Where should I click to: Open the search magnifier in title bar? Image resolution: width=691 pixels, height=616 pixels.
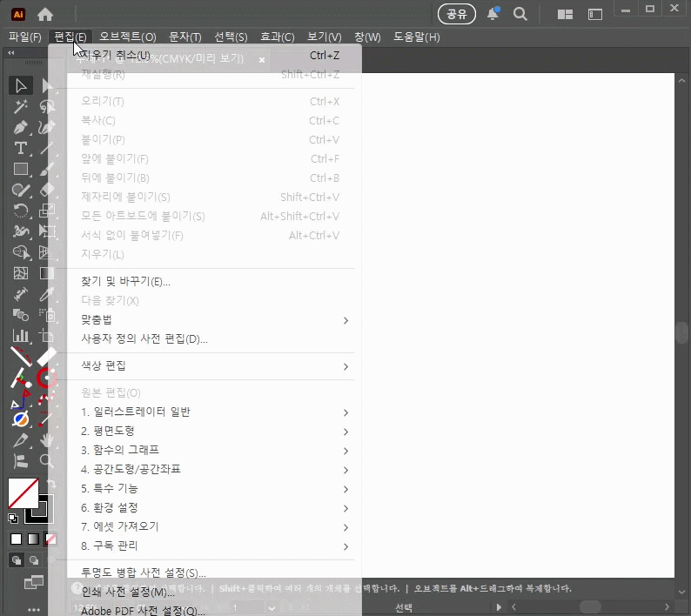click(520, 14)
